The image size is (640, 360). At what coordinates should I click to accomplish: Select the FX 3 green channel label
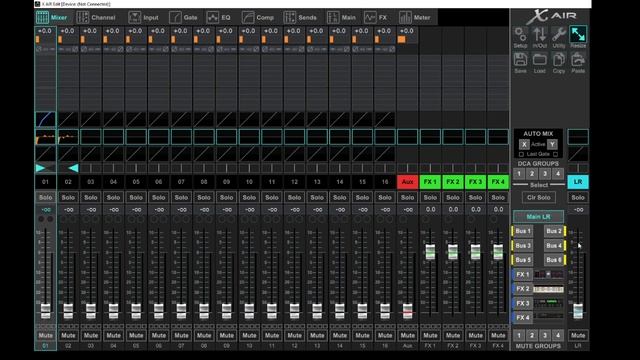475,182
